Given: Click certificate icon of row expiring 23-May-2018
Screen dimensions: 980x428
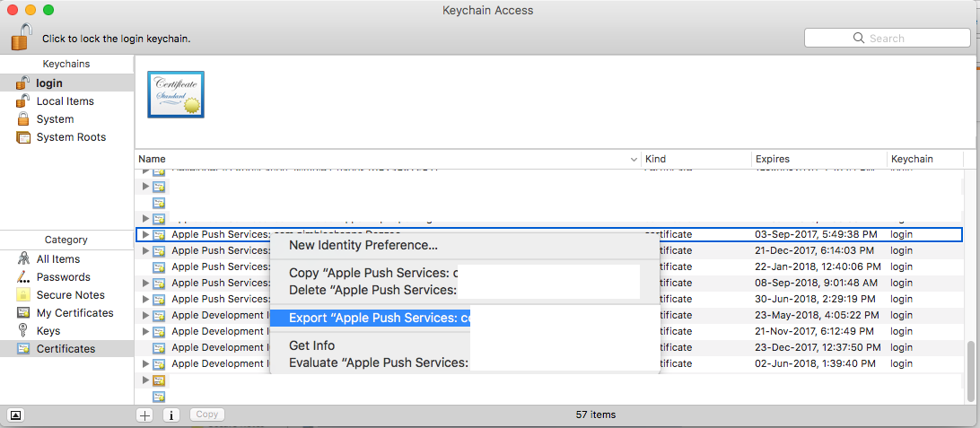Looking at the screenshot, I should click(x=160, y=316).
